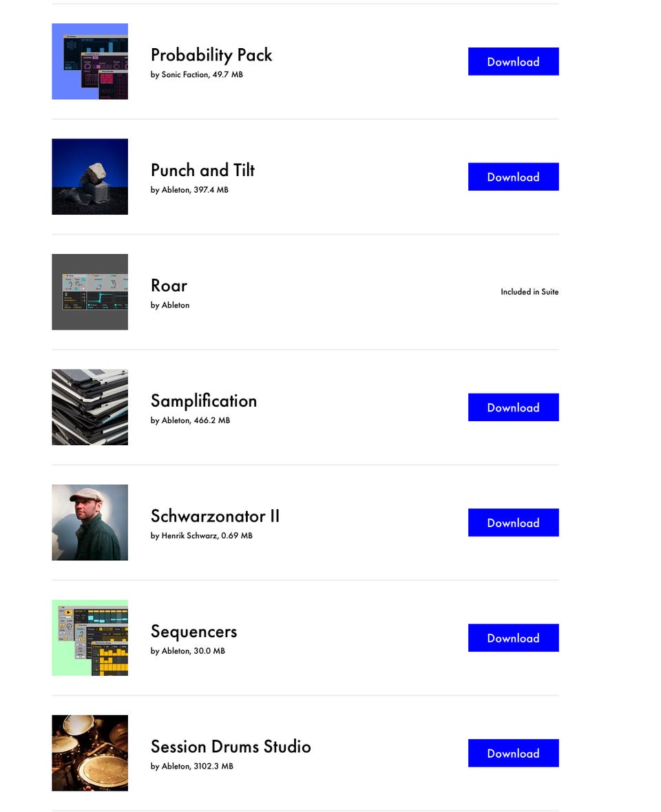
Task: Open the Session Drums Studio drum image
Action: (x=90, y=753)
